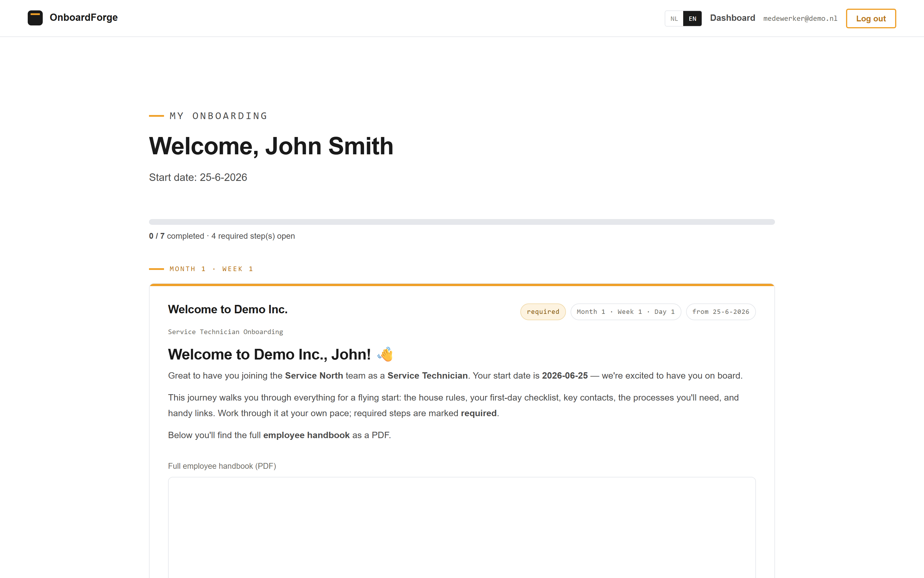924x578 pixels.
Task: Click the 'Start date: 25-6-2026' text
Action: (x=198, y=177)
